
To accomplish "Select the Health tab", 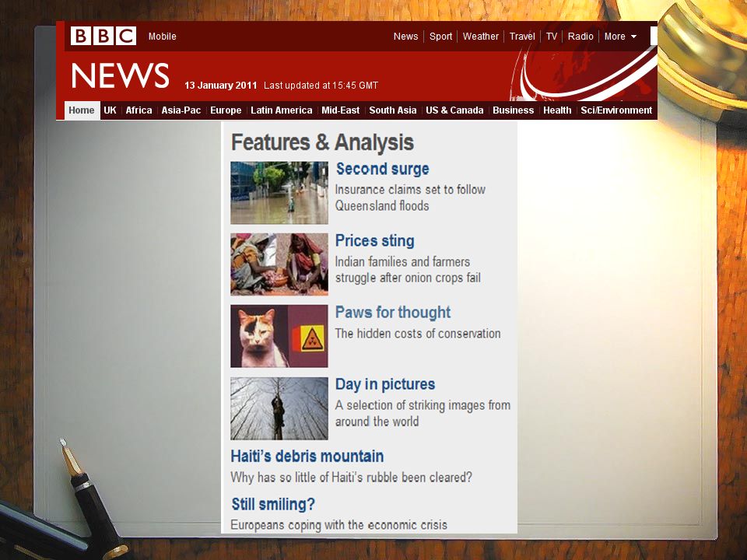I will (x=557, y=110).
